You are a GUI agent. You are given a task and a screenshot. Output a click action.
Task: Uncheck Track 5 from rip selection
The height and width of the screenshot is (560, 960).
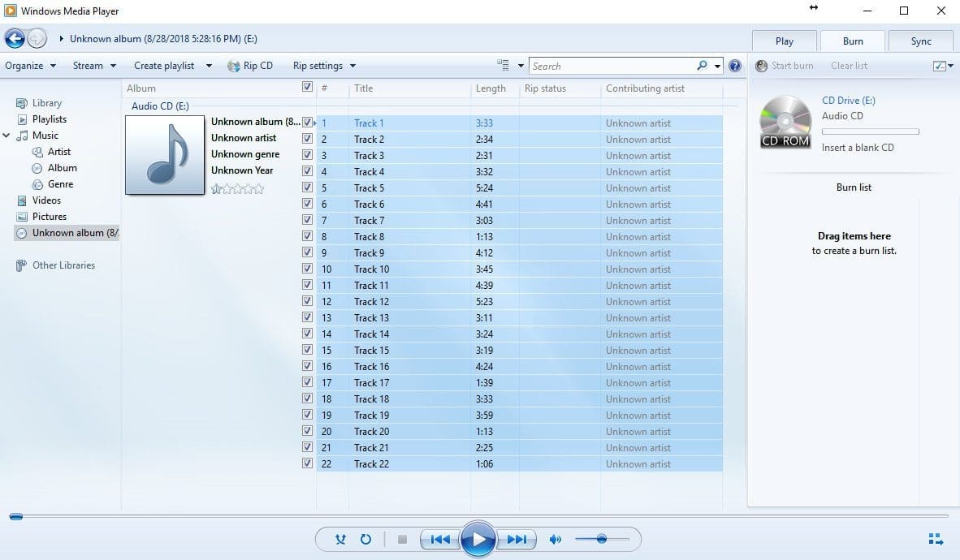307,187
